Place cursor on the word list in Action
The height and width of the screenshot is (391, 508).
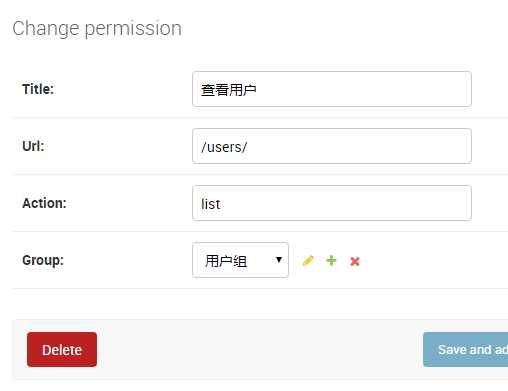coord(210,204)
